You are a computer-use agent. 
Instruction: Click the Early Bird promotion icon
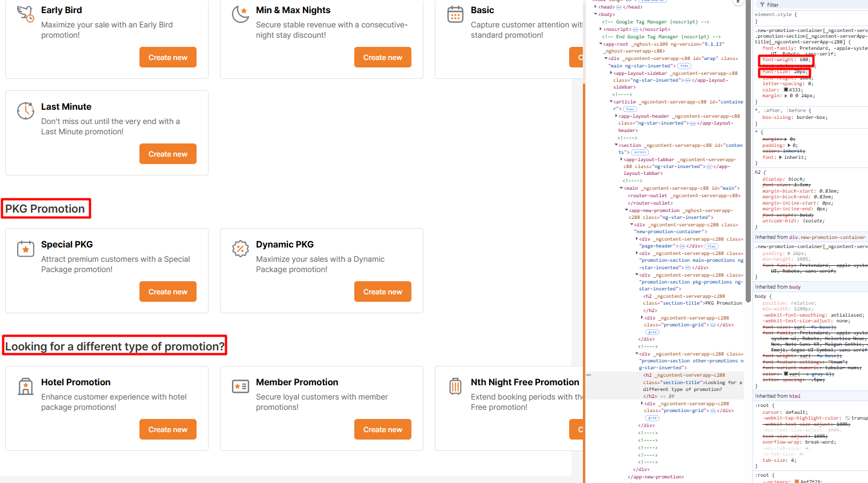(x=25, y=14)
